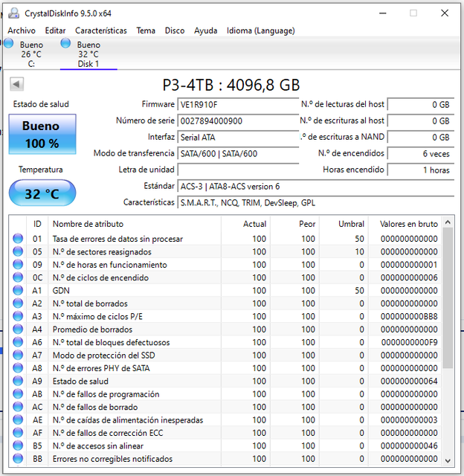Click status orb of attribute 05 row
This screenshot has height=476, width=464.
coord(18,251)
